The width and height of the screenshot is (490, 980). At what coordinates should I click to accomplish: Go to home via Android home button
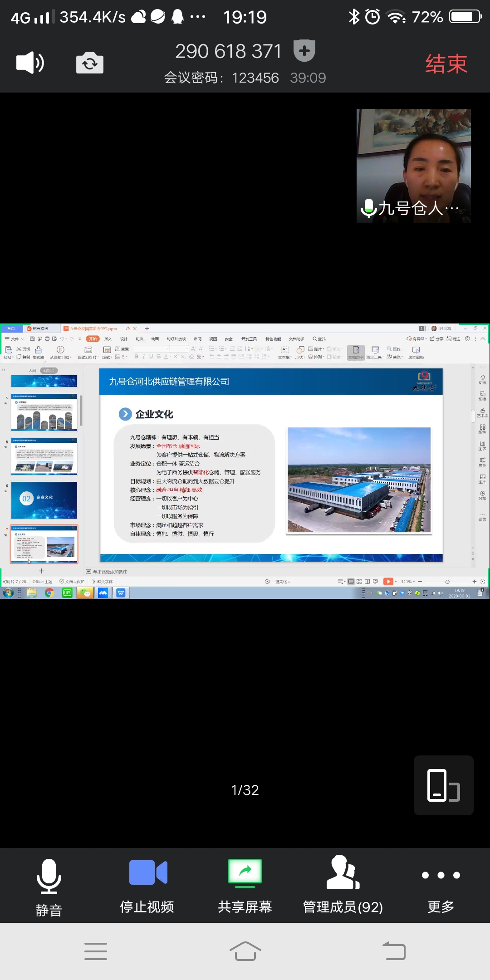click(x=245, y=951)
